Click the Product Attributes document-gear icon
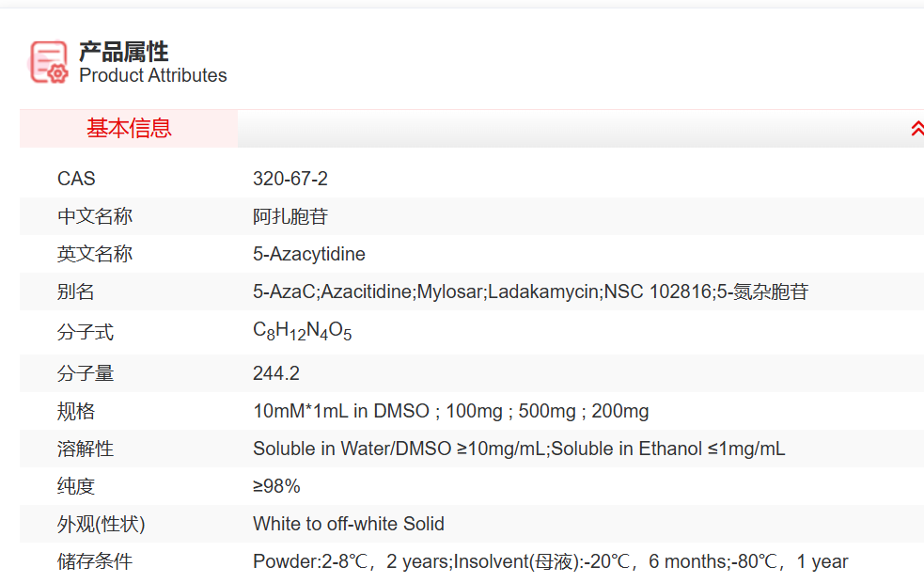Viewport: 924px width, 583px height. [49, 62]
